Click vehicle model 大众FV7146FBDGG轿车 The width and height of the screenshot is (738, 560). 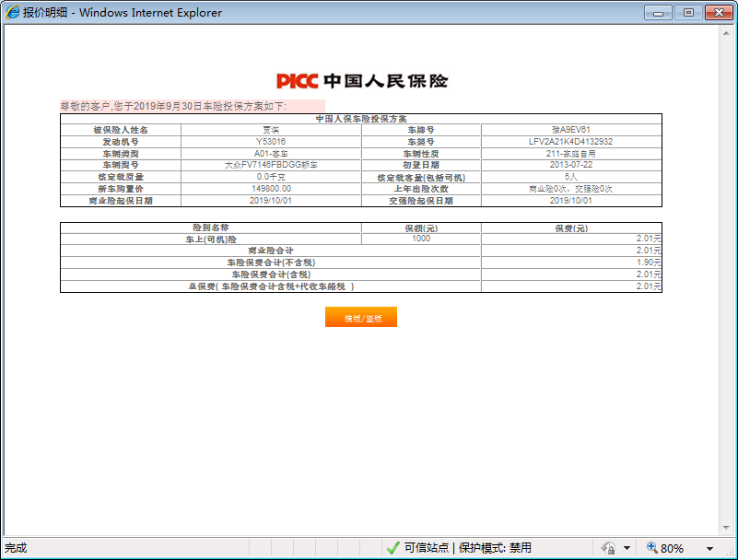[271, 165]
